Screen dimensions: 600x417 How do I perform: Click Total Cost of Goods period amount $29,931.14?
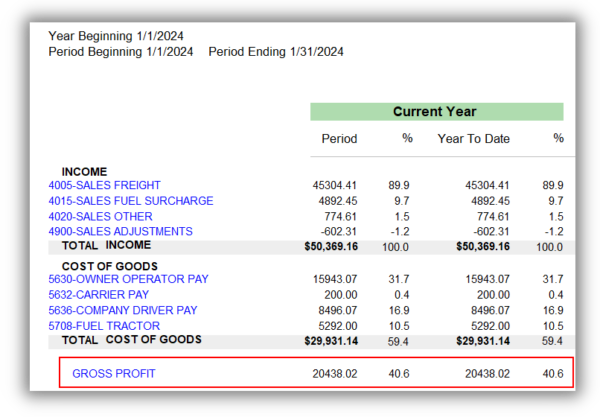point(331,341)
